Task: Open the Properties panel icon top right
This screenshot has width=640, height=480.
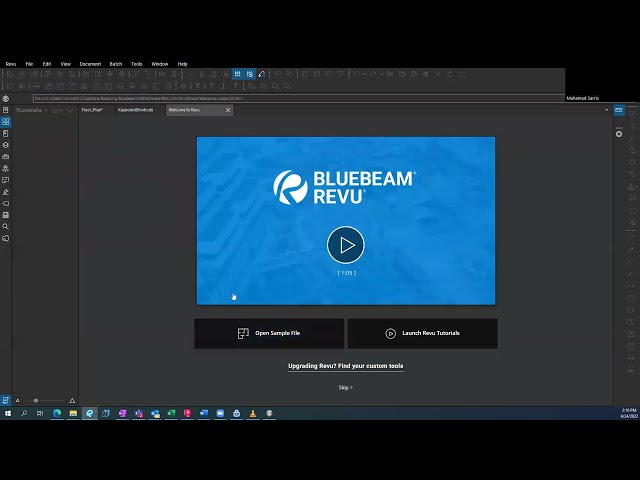Action: [x=619, y=110]
